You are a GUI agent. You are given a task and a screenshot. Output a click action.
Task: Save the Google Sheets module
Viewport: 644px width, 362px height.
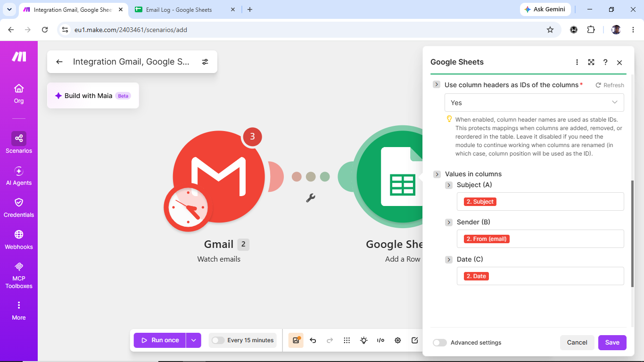612,343
